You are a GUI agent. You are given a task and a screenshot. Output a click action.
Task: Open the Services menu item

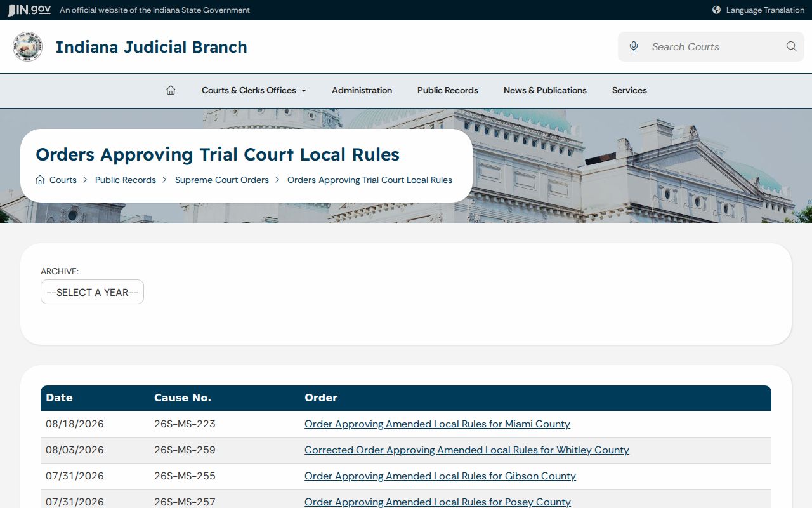pyautogui.click(x=629, y=90)
